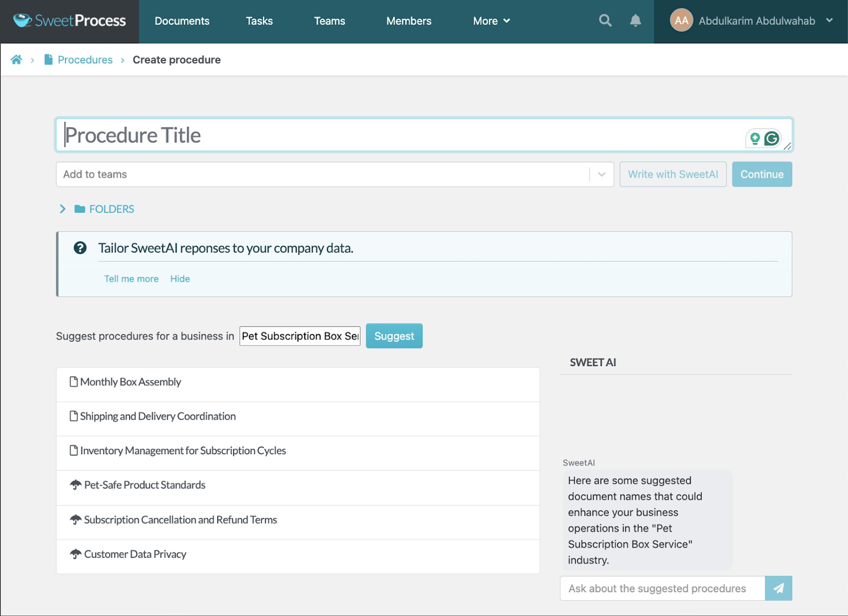Click Write with SweetAI button
Image resolution: width=848 pixels, height=616 pixels.
tap(673, 174)
